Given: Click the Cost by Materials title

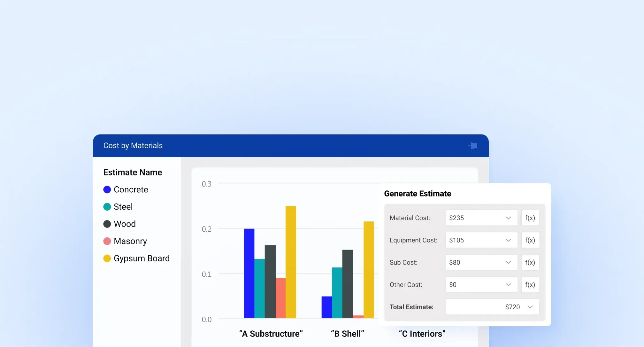Looking at the screenshot, I should point(133,146).
